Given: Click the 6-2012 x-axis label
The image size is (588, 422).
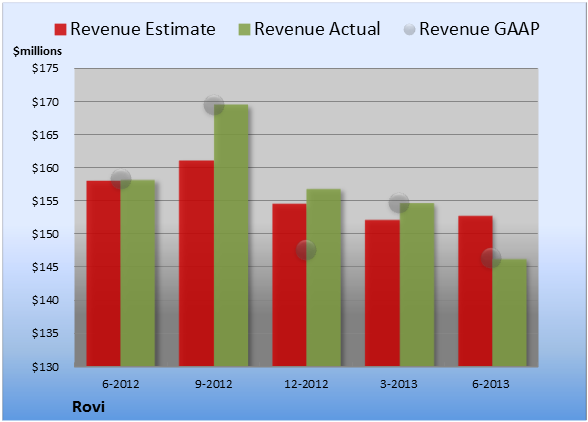Looking at the screenshot, I should click(x=121, y=384).
